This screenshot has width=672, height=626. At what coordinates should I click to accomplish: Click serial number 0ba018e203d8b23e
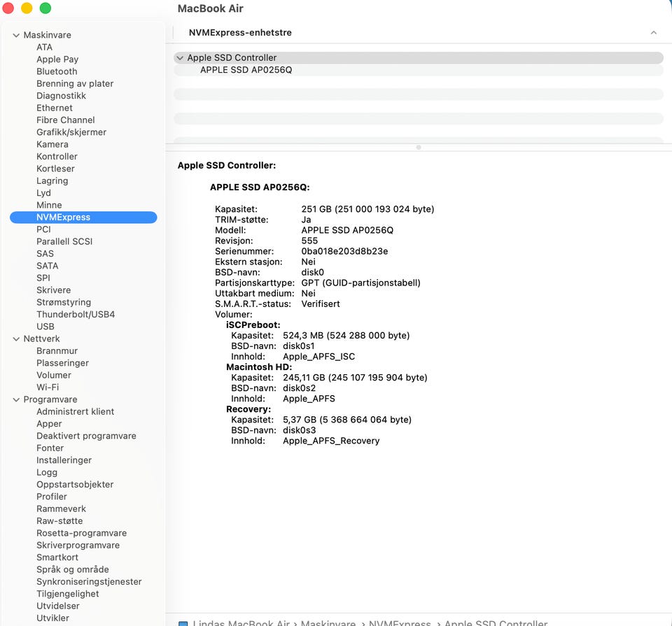[x=344, y=251]
